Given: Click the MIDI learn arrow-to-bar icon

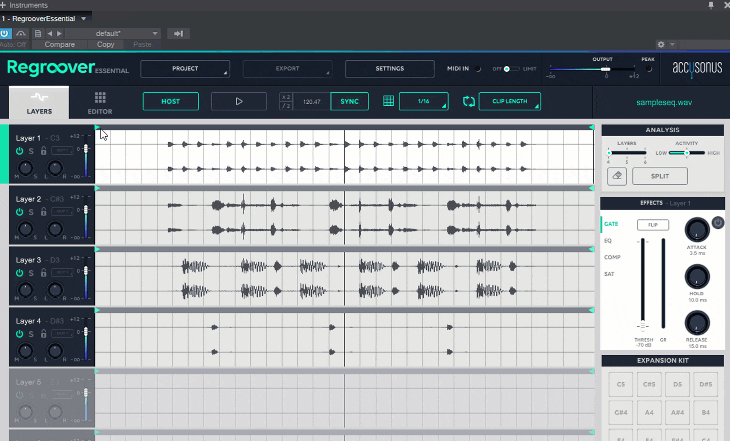Looking at the screenshot, I should [178, 34].
